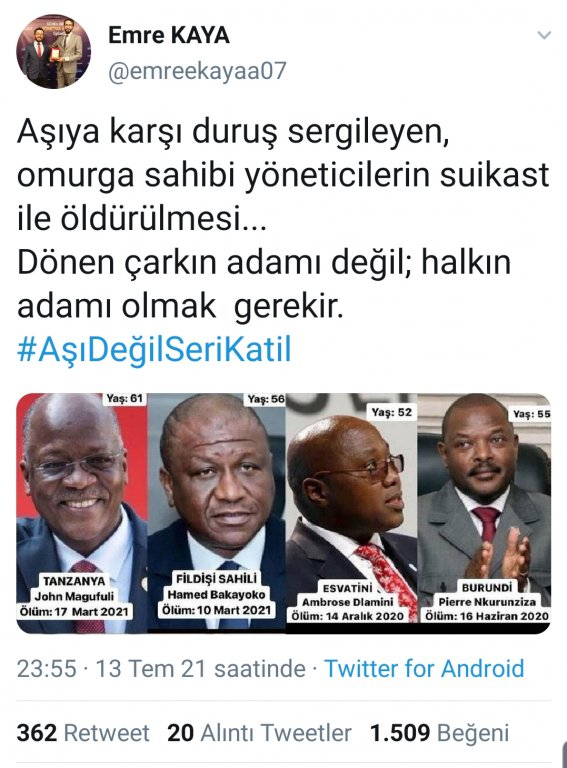The width and height of the screenshot is (567, 768).
Task: Click the FİLDİŞİ SAHİLİ caption label
Action: pos(216,579)
